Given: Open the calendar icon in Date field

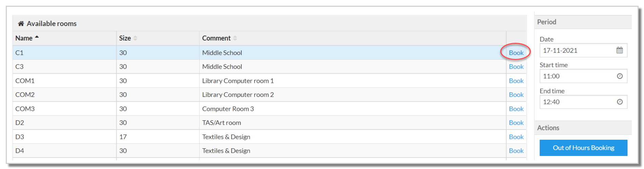Looking at the screenshot, I should coord(619,50).
